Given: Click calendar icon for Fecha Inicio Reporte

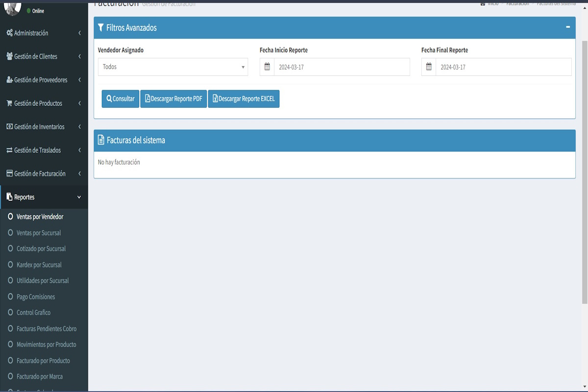Looking at the screenshot, I should point(267,67).
